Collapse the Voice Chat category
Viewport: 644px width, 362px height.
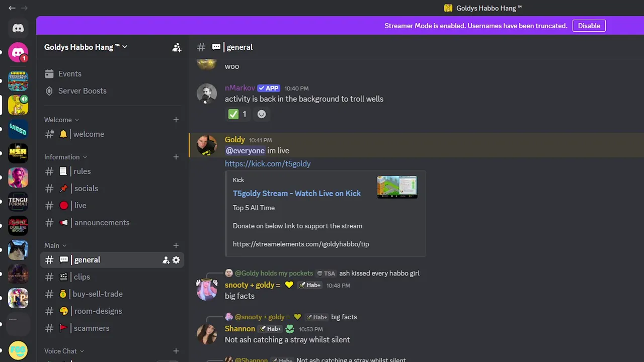(64, 351)
